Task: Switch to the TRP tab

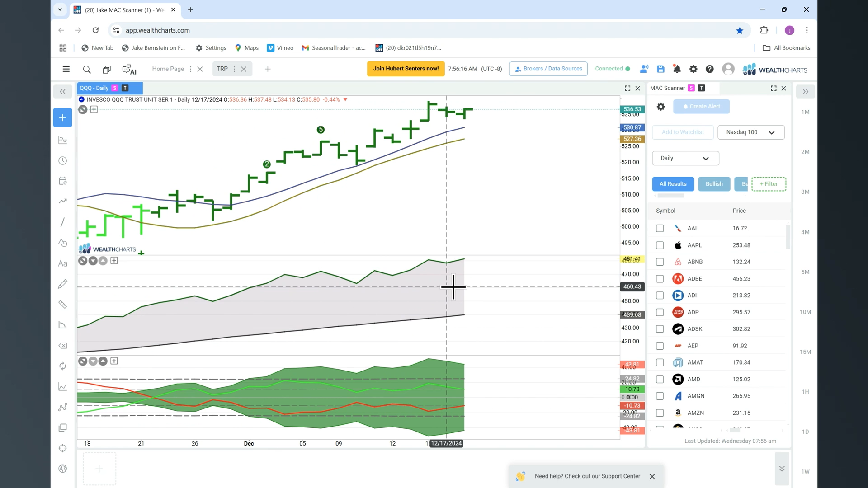Action: 222,69
